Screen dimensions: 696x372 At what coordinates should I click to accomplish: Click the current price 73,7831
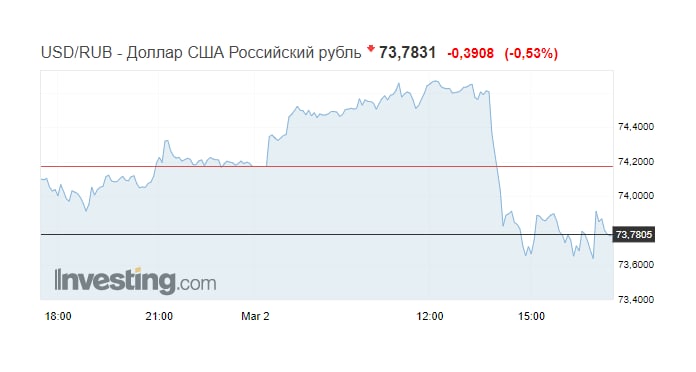[407, 52]
